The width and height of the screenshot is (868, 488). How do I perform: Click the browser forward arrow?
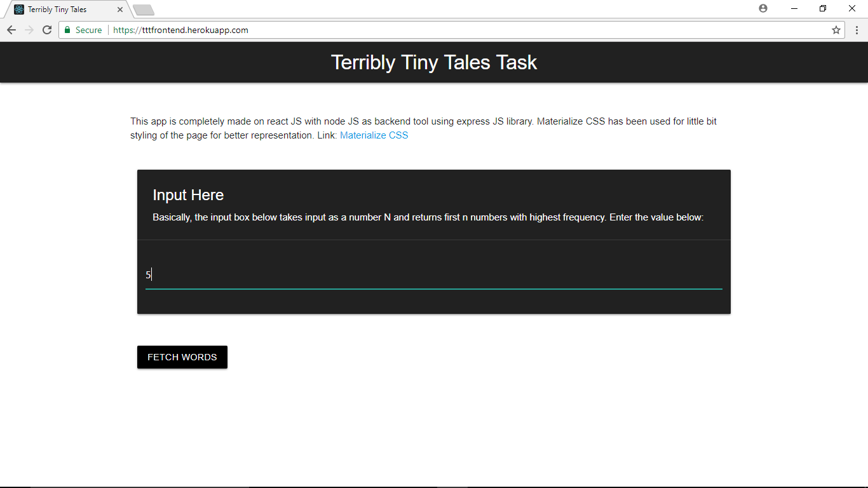(x=29, y=30)
